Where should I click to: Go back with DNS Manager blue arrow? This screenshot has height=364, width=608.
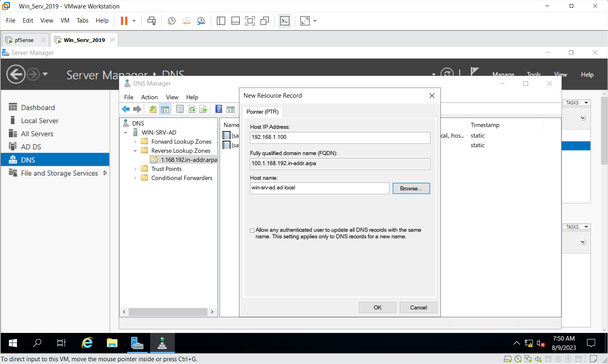[x=126, y=109]
